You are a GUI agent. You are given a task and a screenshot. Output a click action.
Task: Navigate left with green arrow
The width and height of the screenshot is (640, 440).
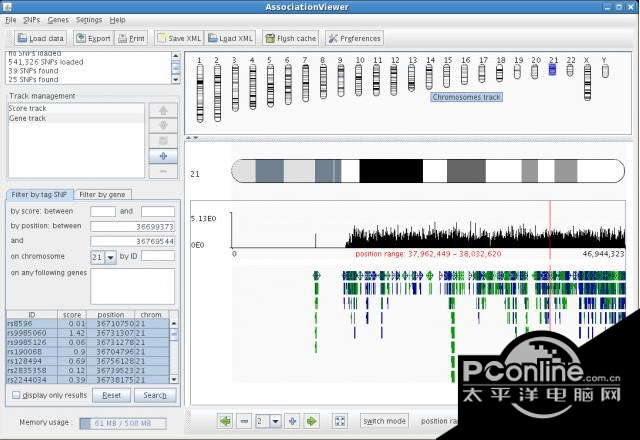(225, 421)
